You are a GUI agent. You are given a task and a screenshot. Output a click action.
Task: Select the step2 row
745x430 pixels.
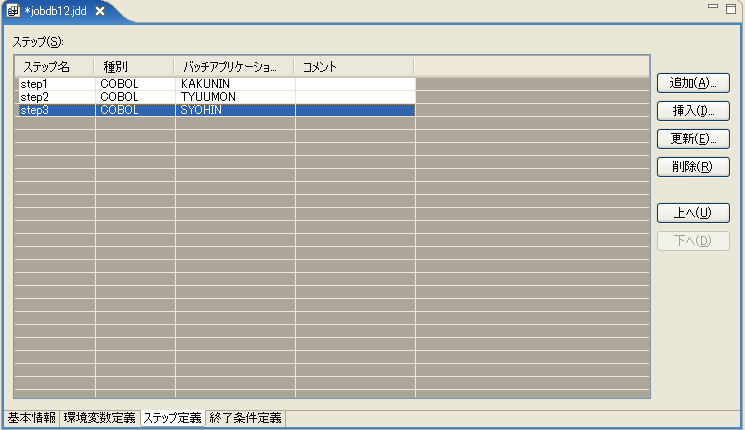(x=216, y=97)
